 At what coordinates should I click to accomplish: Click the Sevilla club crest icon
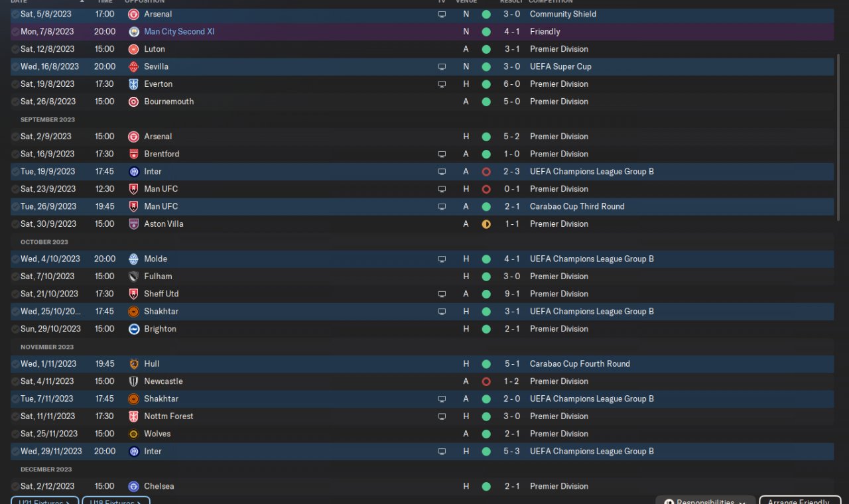[x=133, y=66]
